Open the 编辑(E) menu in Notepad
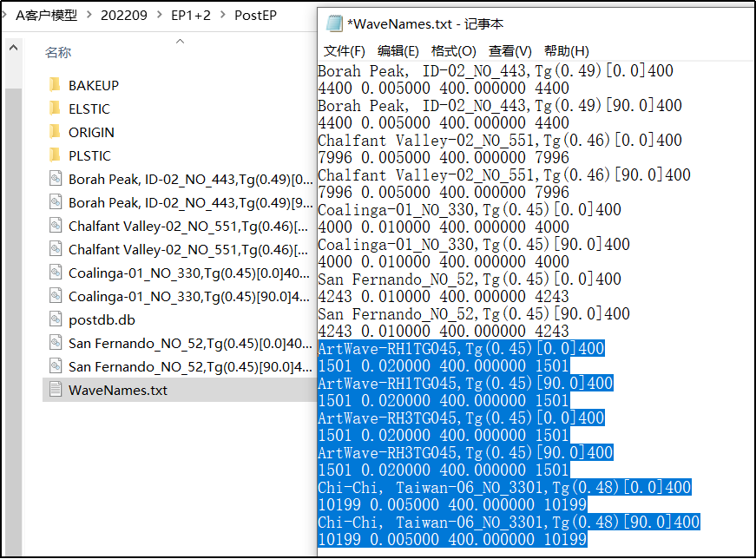756x559 pixels. tap(398, 51)
